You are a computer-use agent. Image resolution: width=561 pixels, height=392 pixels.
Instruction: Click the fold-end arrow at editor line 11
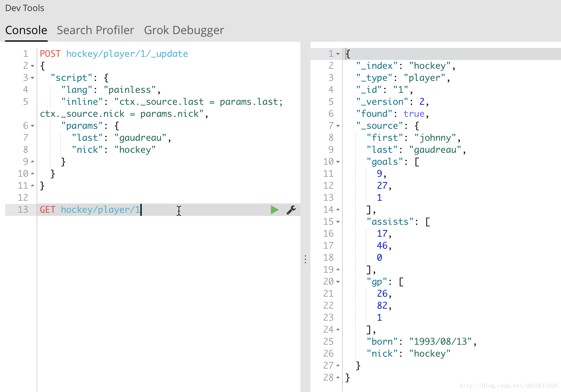click(32, 186)
